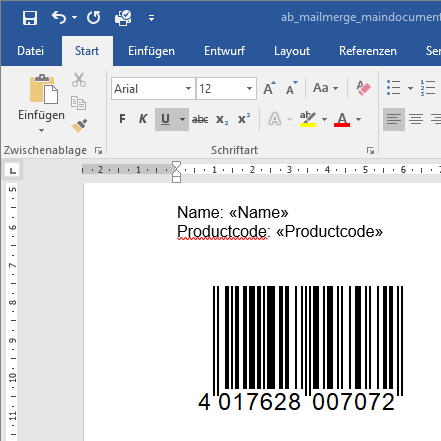Increase font size with the larger A
This screenshot has height=441, width=441.
[269, 88]
